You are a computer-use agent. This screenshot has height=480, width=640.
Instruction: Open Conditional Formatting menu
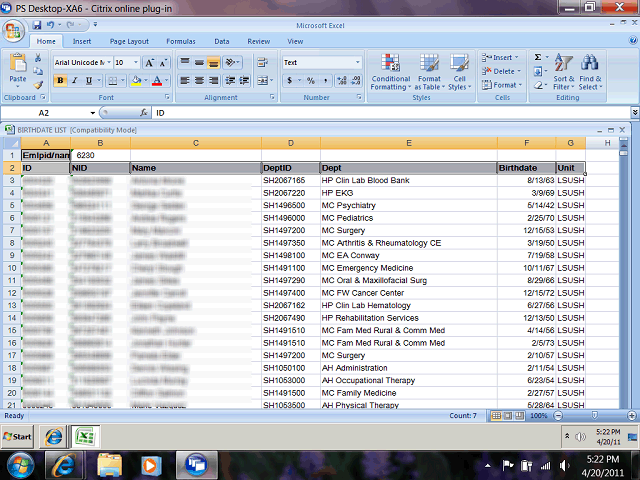tap(390, 72)
